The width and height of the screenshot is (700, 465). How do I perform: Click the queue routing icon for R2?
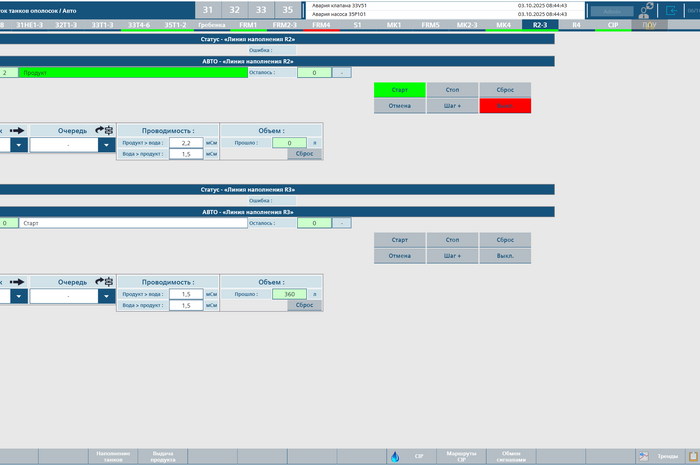coord(103,130)
